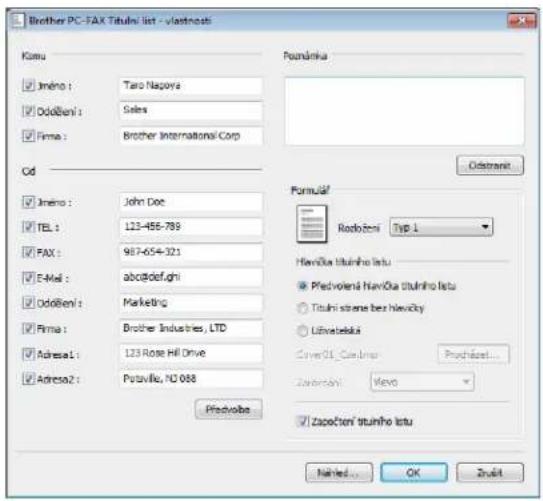Image resolution: width=543 pixels, height=501 pixels.
Task: Click the Komu Oddělení field Sales
Action: [191, 110]
